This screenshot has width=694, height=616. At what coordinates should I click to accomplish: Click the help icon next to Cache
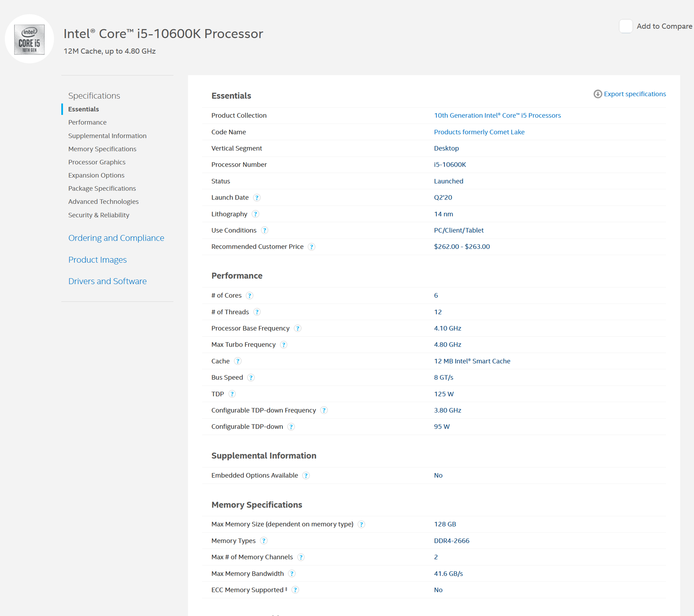238,361
